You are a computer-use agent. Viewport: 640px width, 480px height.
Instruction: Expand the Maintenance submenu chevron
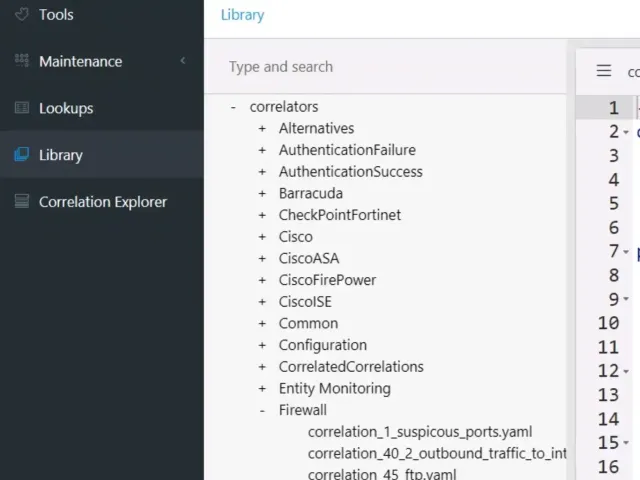tap(183, 61)
